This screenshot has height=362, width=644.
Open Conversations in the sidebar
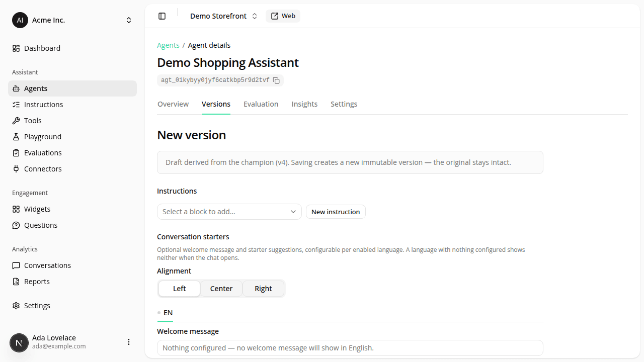pos(72,265)
